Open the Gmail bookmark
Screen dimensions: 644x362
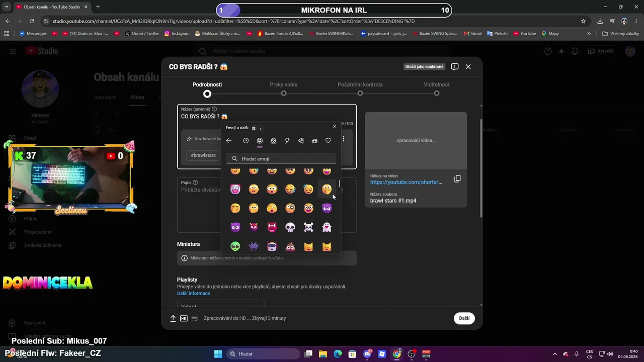pos(472,34)
